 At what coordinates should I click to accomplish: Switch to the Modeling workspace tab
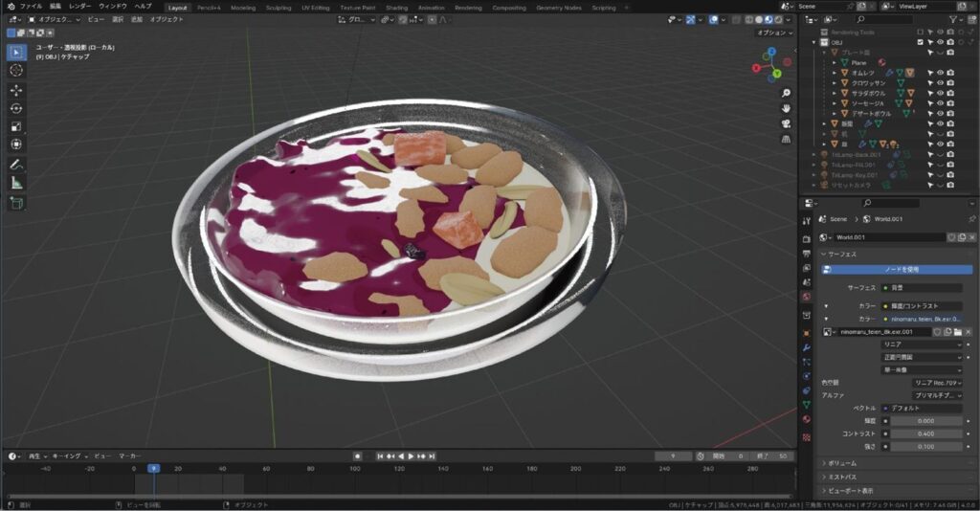(x=243, y=8)
